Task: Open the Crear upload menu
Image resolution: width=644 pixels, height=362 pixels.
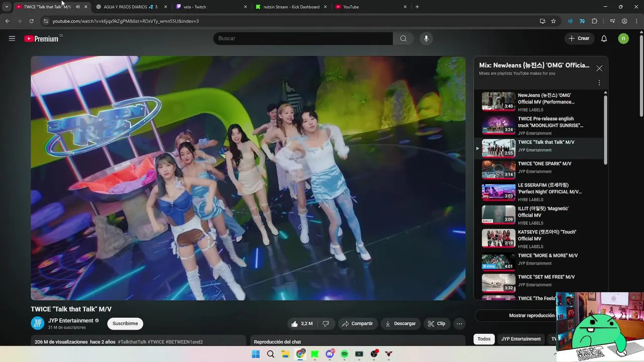Action: point(579,38)
